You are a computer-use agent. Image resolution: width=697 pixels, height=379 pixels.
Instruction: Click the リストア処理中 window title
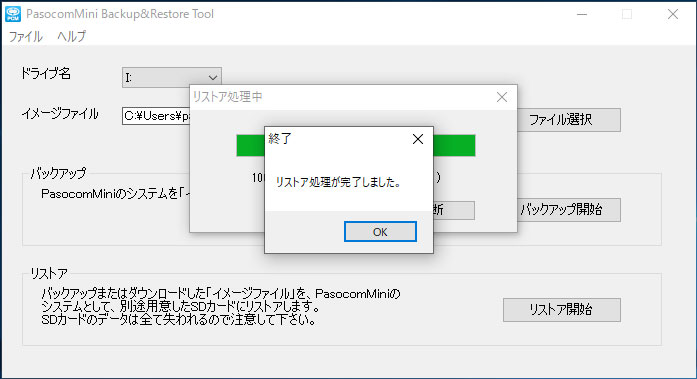coord(227,97)
